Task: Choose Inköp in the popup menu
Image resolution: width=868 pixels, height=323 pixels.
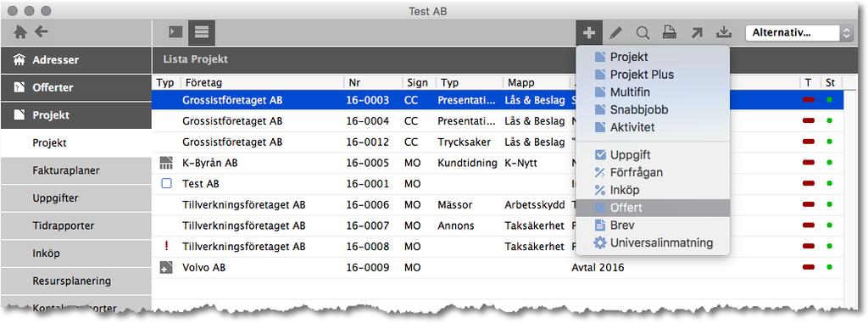Action: tap(654, 190)
